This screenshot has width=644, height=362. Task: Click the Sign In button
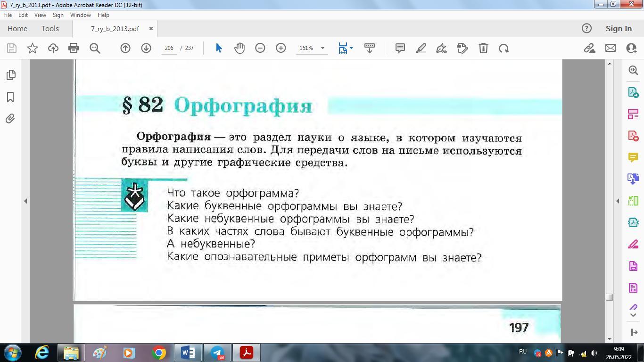[619, 29]
